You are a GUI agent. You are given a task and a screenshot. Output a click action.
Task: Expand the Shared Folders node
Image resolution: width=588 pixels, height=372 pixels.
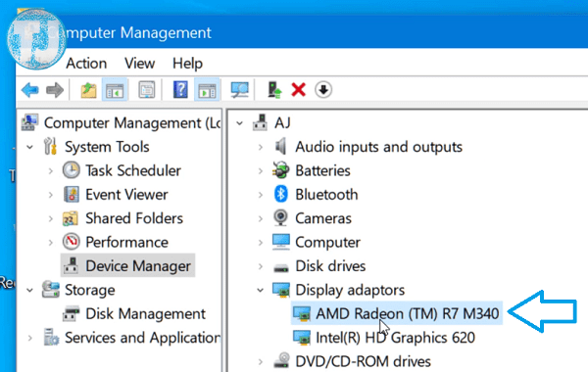[x=51, y=218]
